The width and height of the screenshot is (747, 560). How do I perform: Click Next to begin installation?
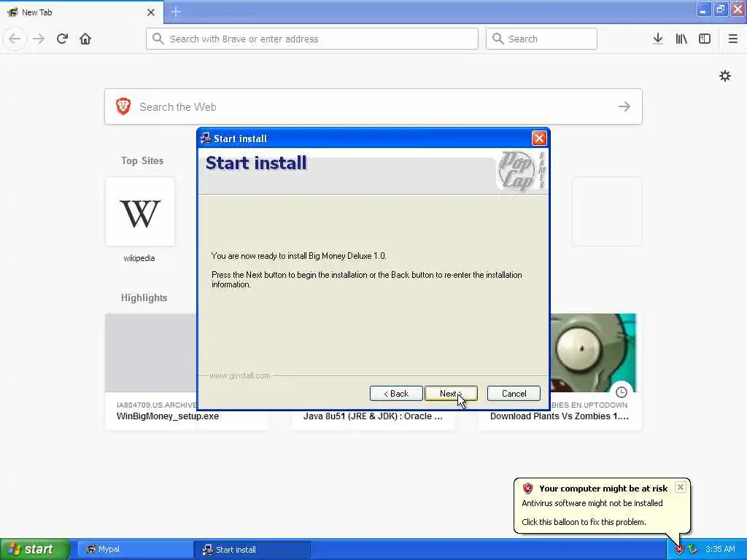point(451,393)
